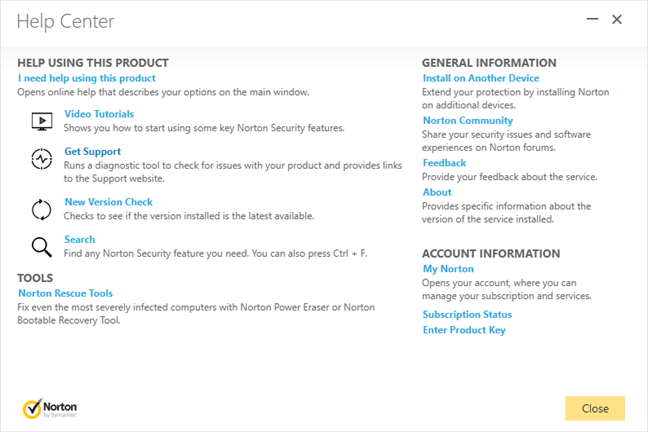Click text 'Checks to see if the version installed'
This screenshot has width=648, height=432.
coord(142,216)
